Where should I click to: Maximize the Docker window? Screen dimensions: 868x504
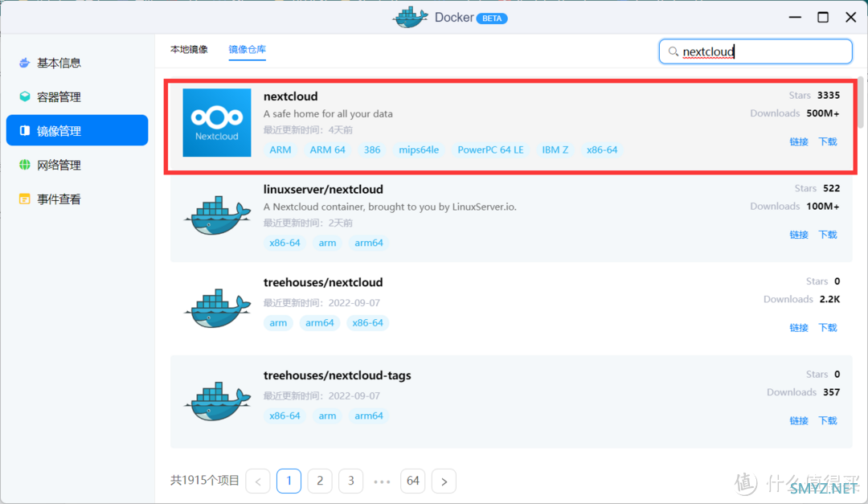click(x=823, y=17)
